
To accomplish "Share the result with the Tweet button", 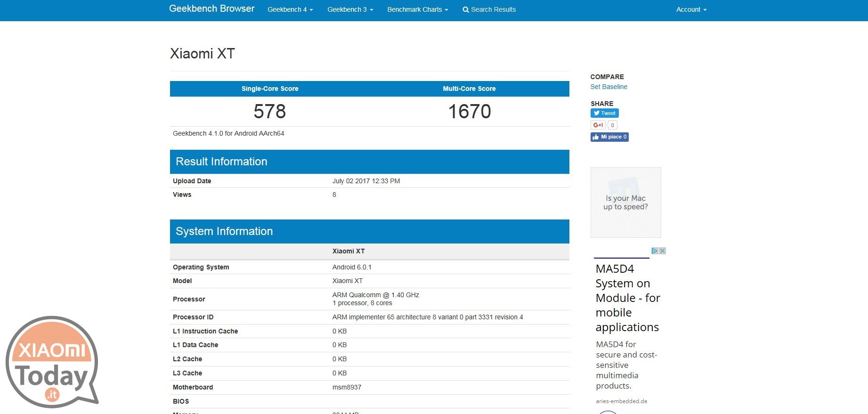I will [604, 113].
